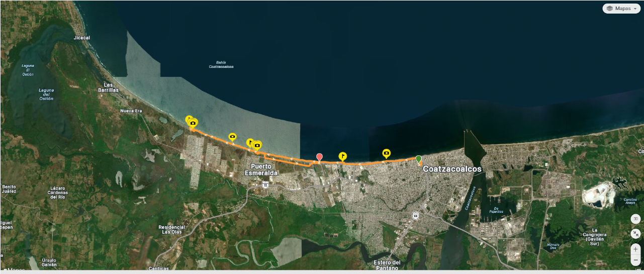The height and width of the screenshot is (274, 644).
Task: Click the Jicacal place label
Action: point(81,38)
